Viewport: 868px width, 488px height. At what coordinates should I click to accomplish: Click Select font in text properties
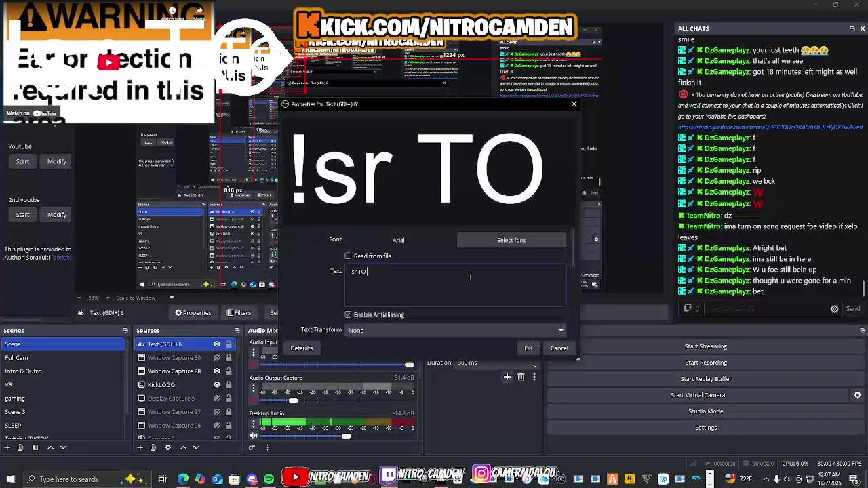511,240
